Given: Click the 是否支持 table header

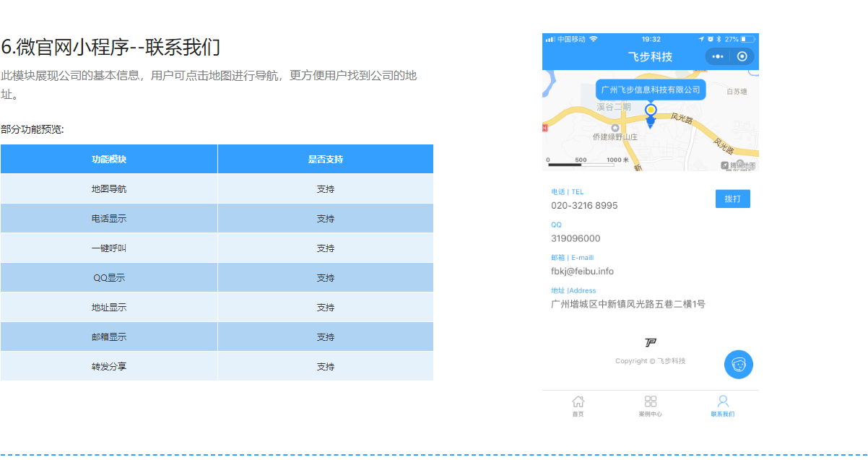Looking at the screenshot, I should [x=326, y=159].
